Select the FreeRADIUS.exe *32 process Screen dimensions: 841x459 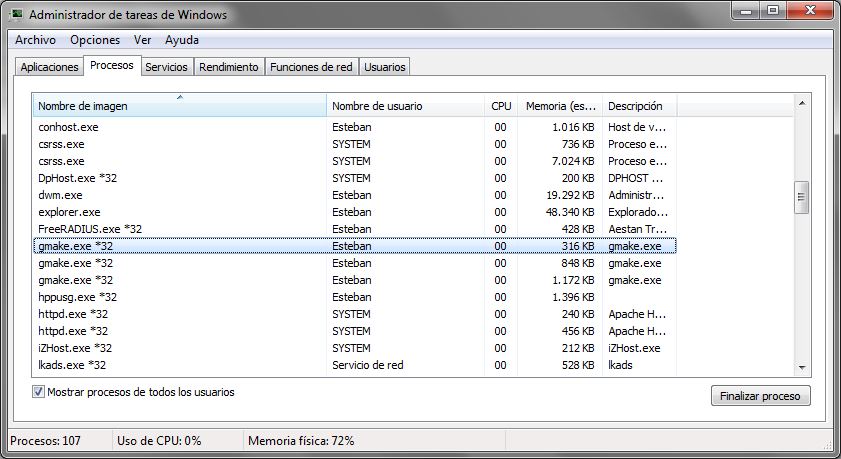pos(355,229)
